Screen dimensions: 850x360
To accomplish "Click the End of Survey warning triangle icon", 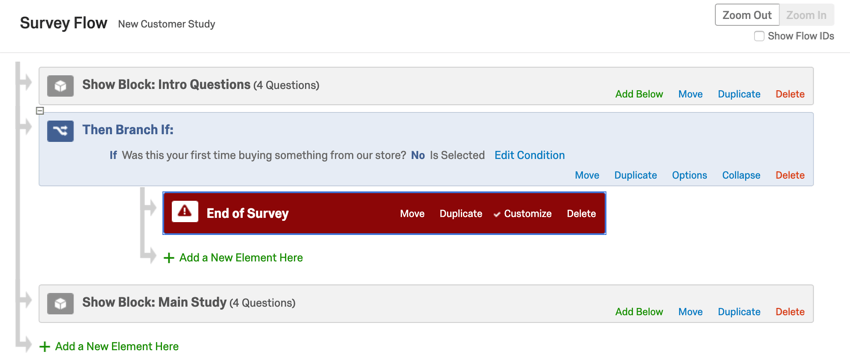I will tap(185, 211).
